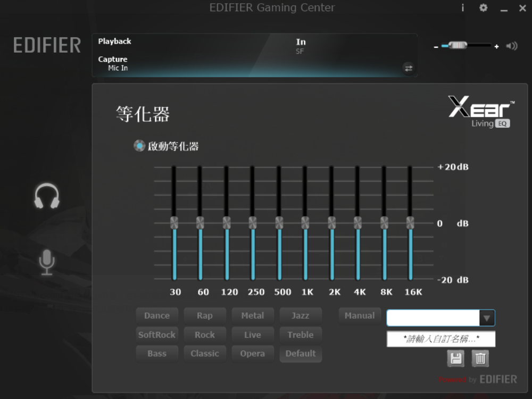This screenshot has height=399, width=532.
Task: Increase volume with the plus sign
Action: (x=497, y=46)
